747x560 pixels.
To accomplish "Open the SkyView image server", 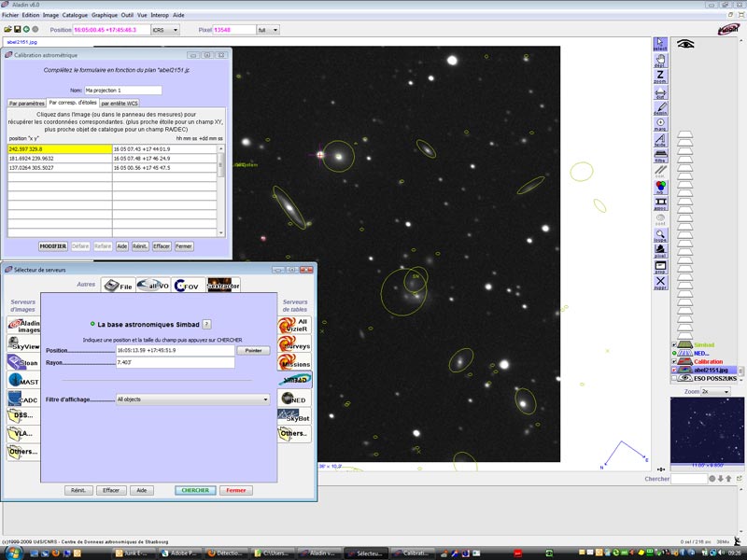I will coord(23,343).
